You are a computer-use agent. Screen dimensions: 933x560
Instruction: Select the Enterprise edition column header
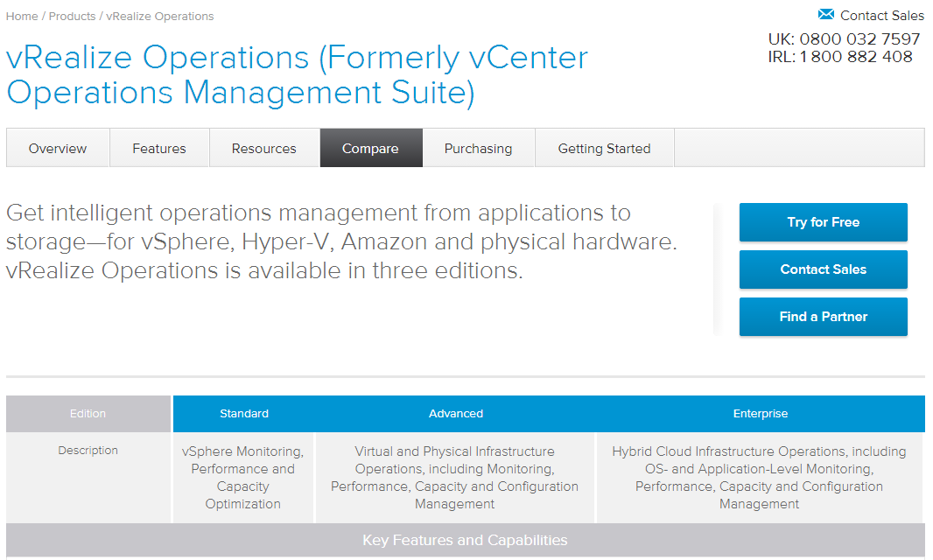pyautogui.click(x=760, y=414)
